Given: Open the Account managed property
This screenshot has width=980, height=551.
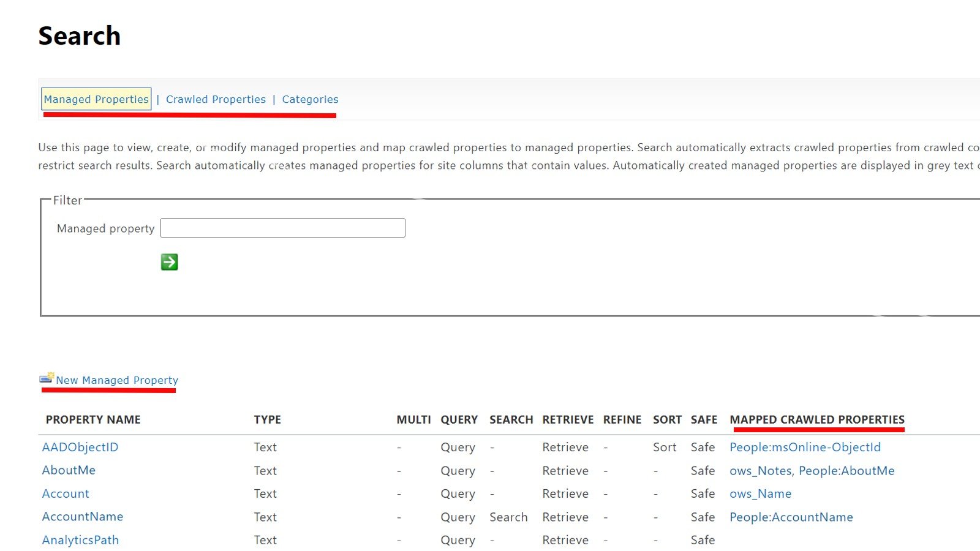Looking at the screenshot, I should click(x=66, y=493).
